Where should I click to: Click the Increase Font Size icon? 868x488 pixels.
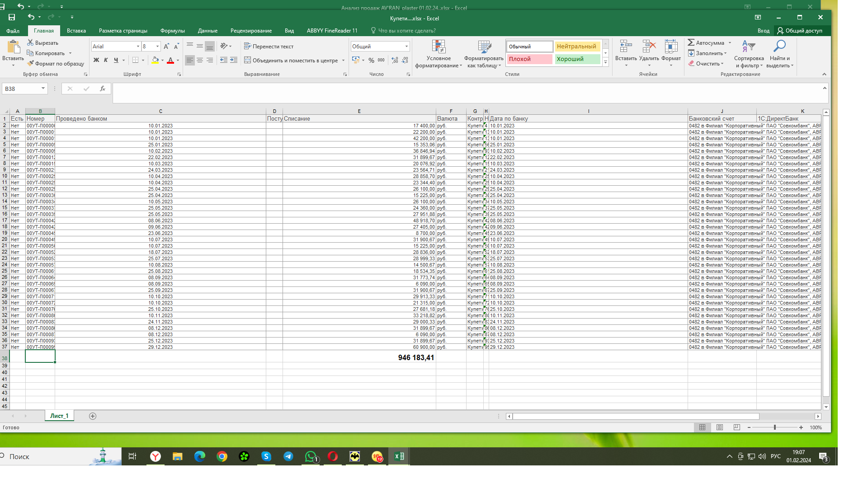pyautogui.click(x=166, y=47)
